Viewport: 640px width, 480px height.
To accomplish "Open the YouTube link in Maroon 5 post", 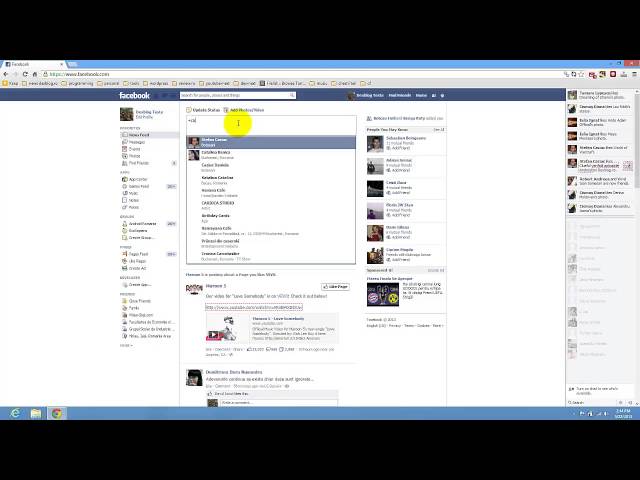I will point(253,307).
